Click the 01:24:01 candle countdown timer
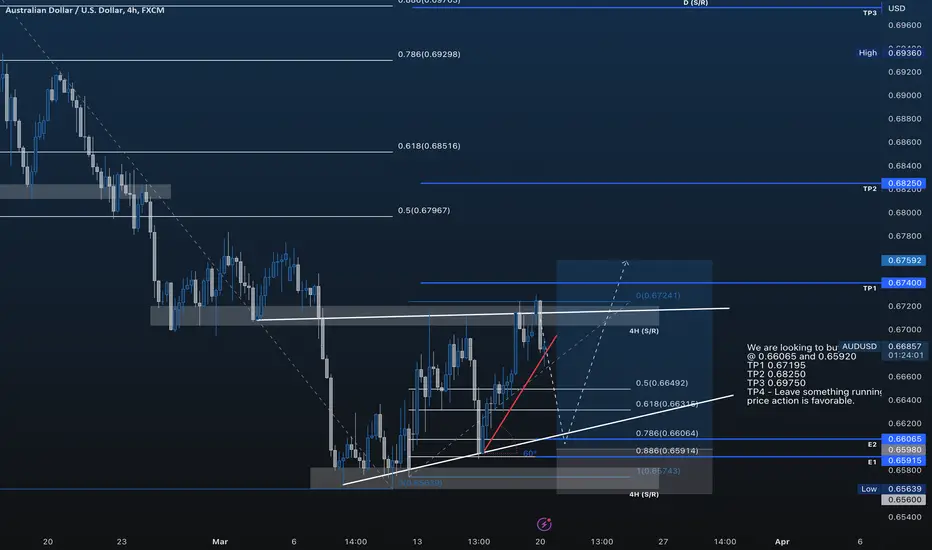The width and height of the screenshot is (932, 550). 905,356
